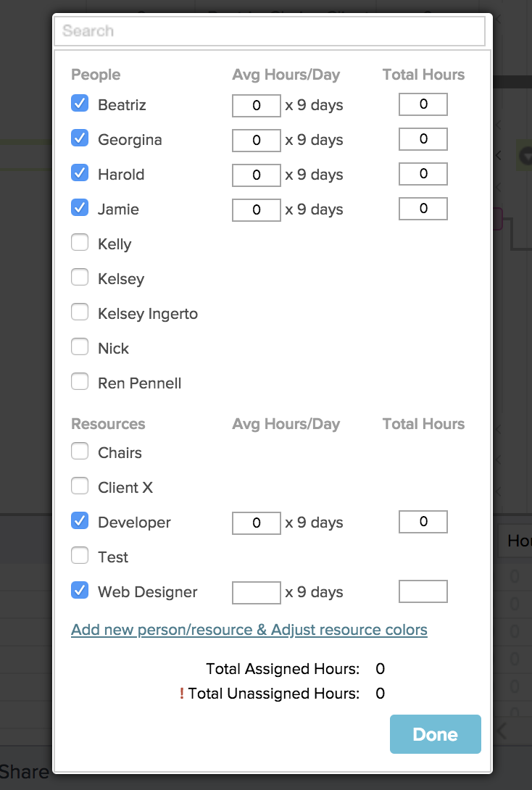Screen dimensions: 532x790
Task: Click the empty Web Designer hours field
Action: 256,592
